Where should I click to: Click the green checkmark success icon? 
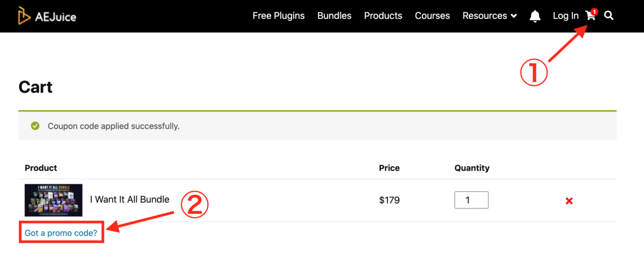[x=35, y=126]
